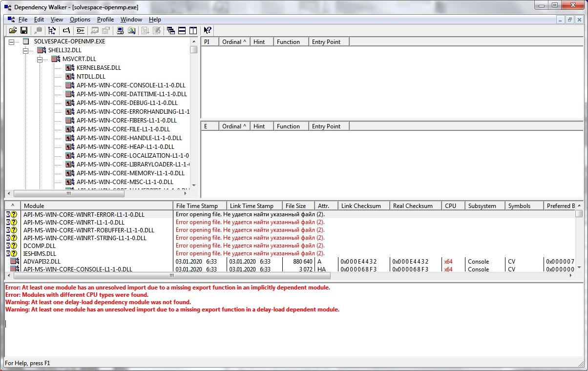The height and width of the screenshot is (371, 588).
Task: Open a new module file
Action: [13, 30]
